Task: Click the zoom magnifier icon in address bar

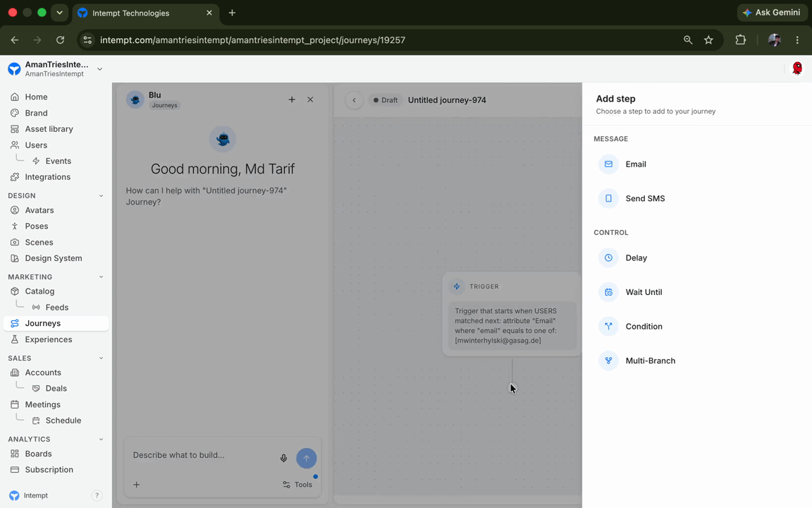Action: coord(688,40)
